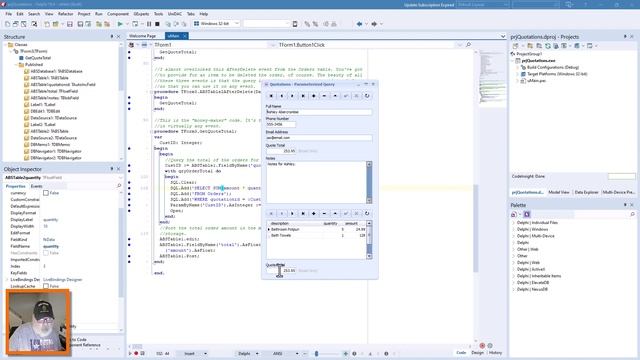Image resolution: width=640 pixels, height=360 pixels.
Task: Click the red indicator icon at editor bottom right
Action: pos(482,345)
